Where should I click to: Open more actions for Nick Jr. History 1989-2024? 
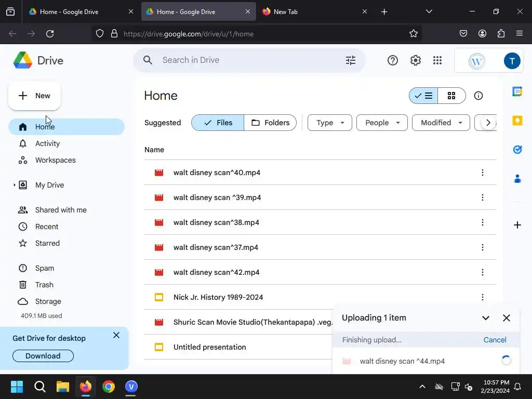(x=483, y=297)
